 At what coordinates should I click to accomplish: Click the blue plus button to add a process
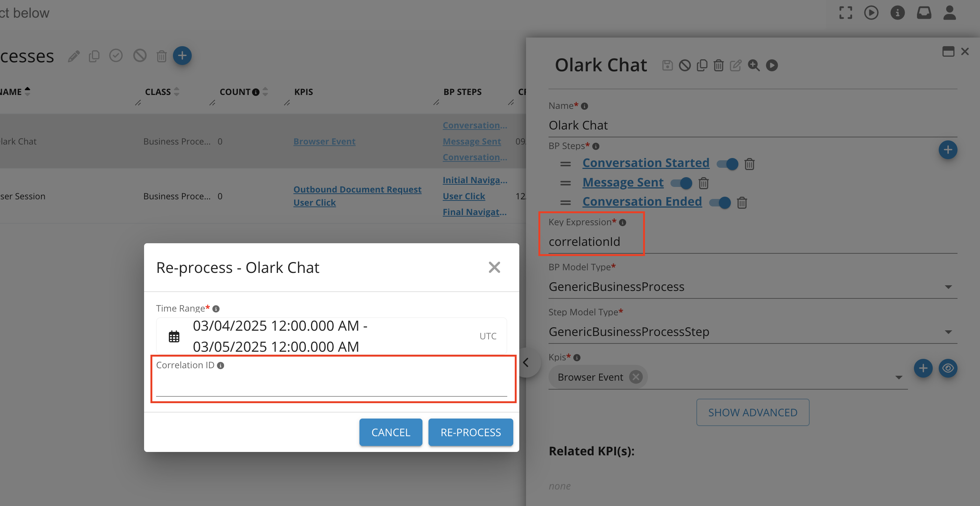click(x=182, y=56)
